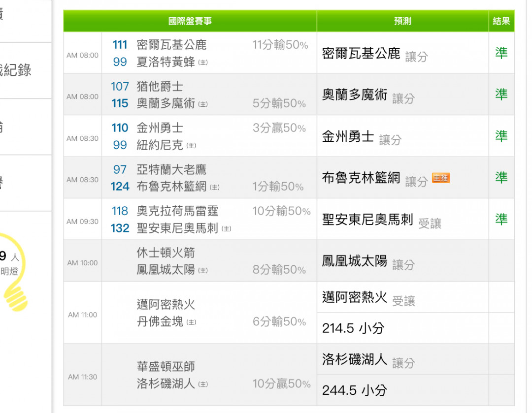532x413 pixels.
Task: Open team 華盛頓巫師
Action: coord(166,367)
